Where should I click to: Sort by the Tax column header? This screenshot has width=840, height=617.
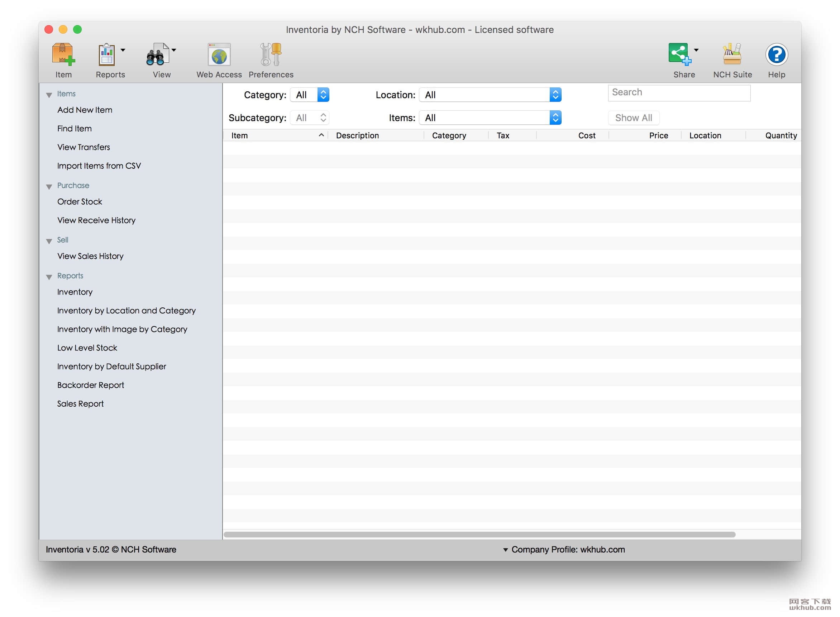(x=512, y=135)
